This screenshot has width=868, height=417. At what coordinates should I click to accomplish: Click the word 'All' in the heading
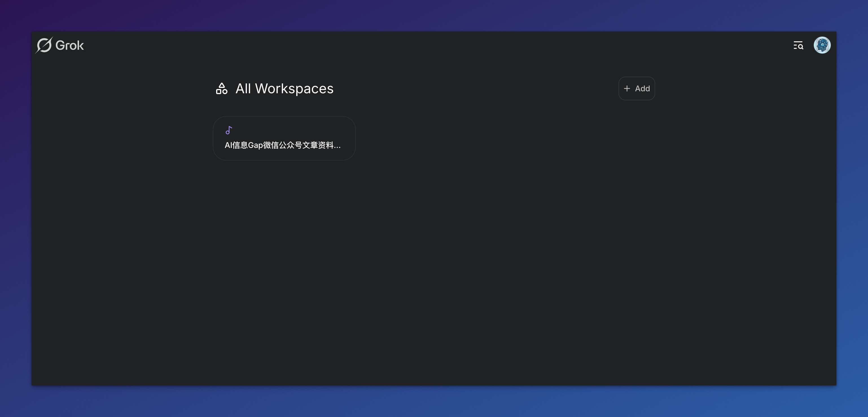243,88
